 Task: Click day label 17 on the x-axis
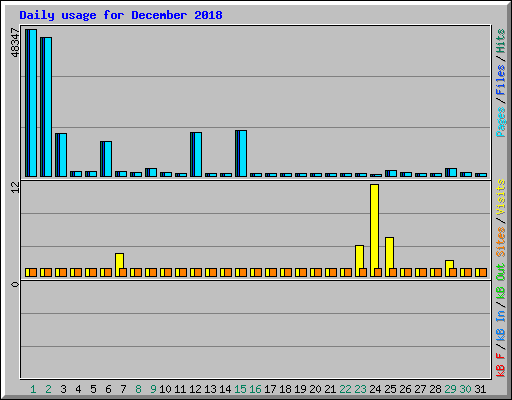[x=270, y=389]
